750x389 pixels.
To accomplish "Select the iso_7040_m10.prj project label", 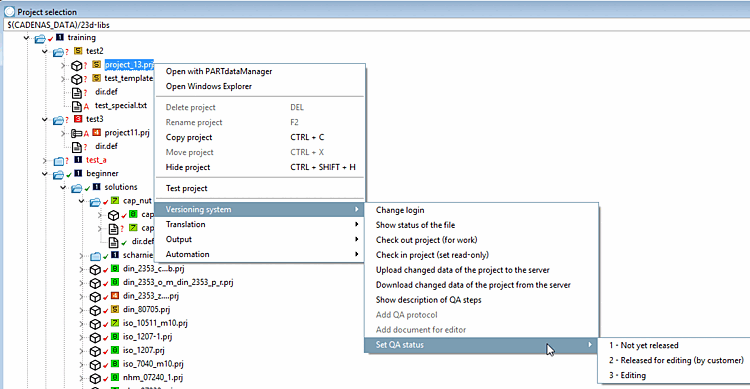I will tap(153, 364).
